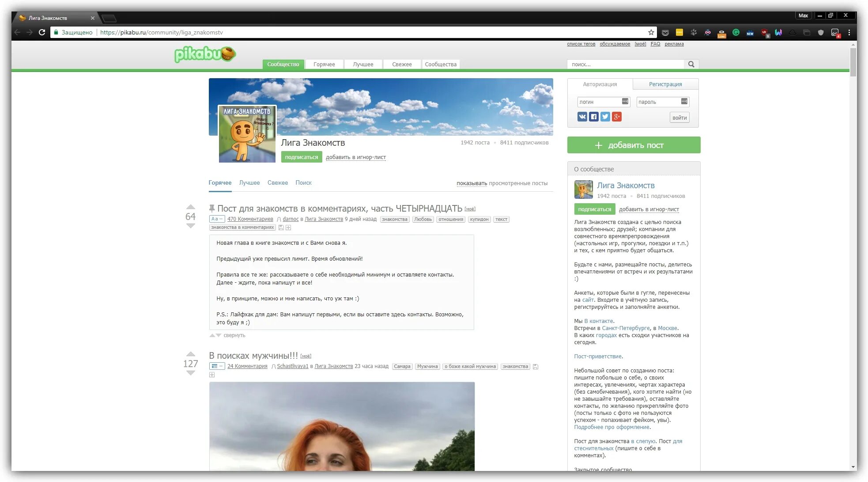Collapse the image block toggle of the second post
Viewport: 868px width, 482px height.
click(217, 366)
